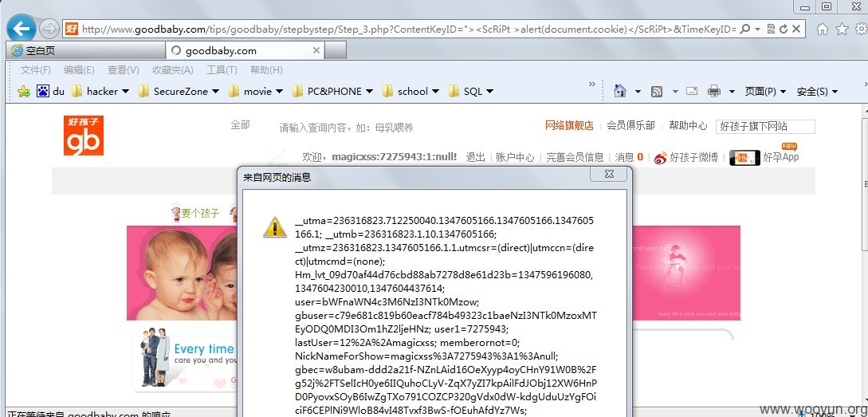Click the compatibility view icon

[771, 29]
